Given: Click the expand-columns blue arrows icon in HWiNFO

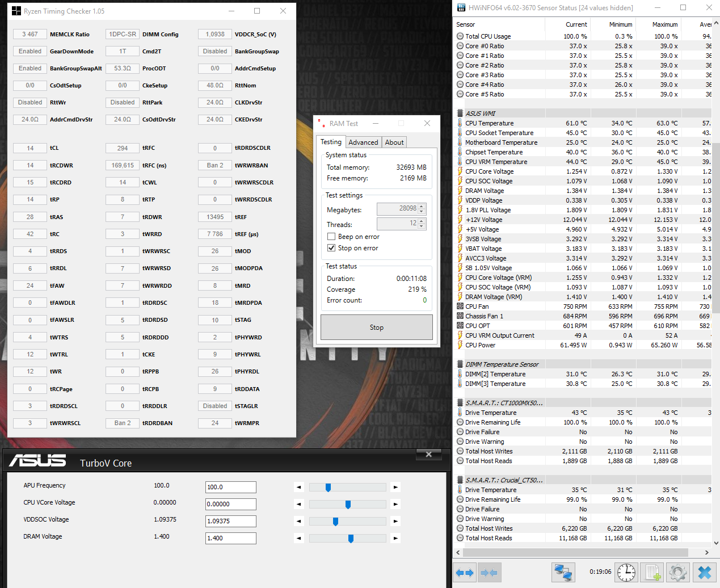Looking at the screenshot, I should point(465,572).
